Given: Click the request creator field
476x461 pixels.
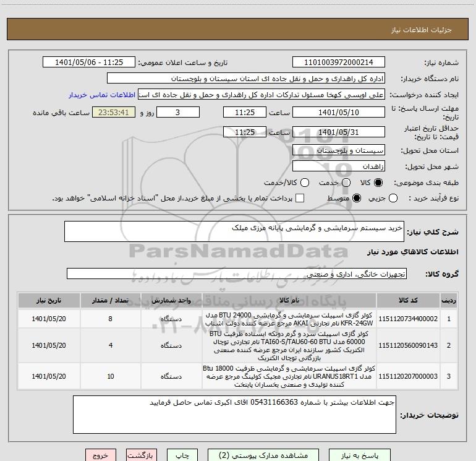Looking at the screenshot, I should pos(261,95).
